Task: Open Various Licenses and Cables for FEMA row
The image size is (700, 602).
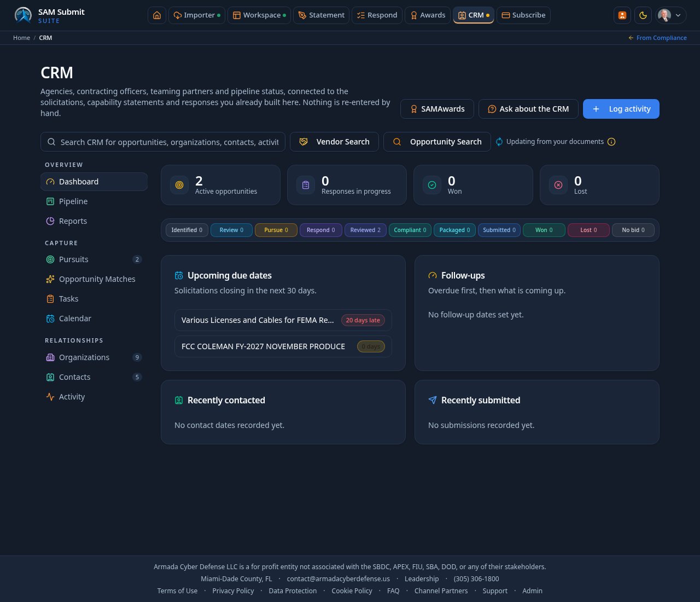Action: point(283,320)
